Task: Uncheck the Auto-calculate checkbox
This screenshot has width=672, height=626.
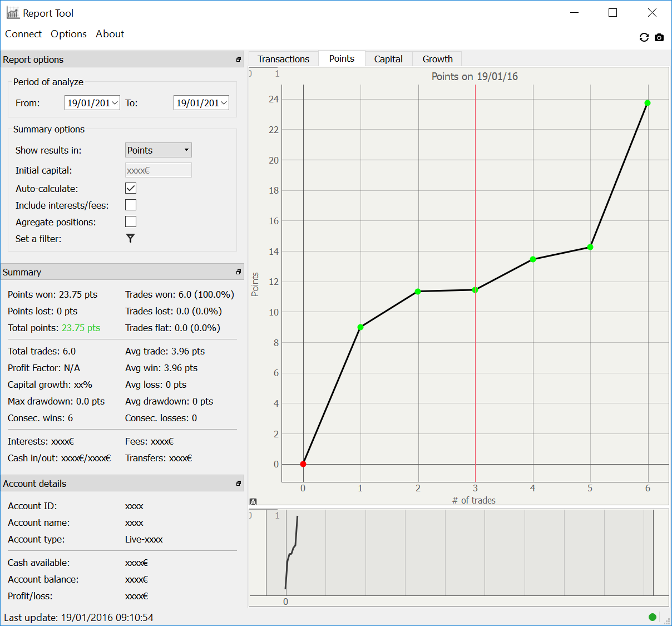Action: click(x=131, y=188)
